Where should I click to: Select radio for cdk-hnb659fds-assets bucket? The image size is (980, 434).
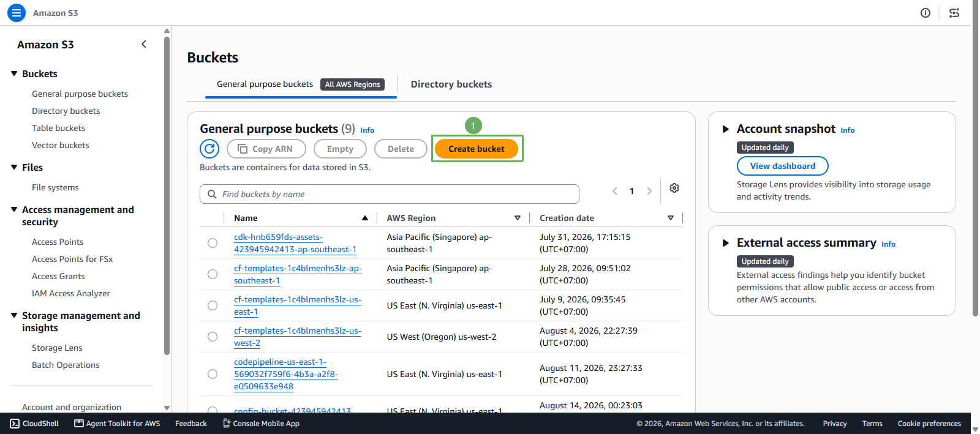(213, 243)
